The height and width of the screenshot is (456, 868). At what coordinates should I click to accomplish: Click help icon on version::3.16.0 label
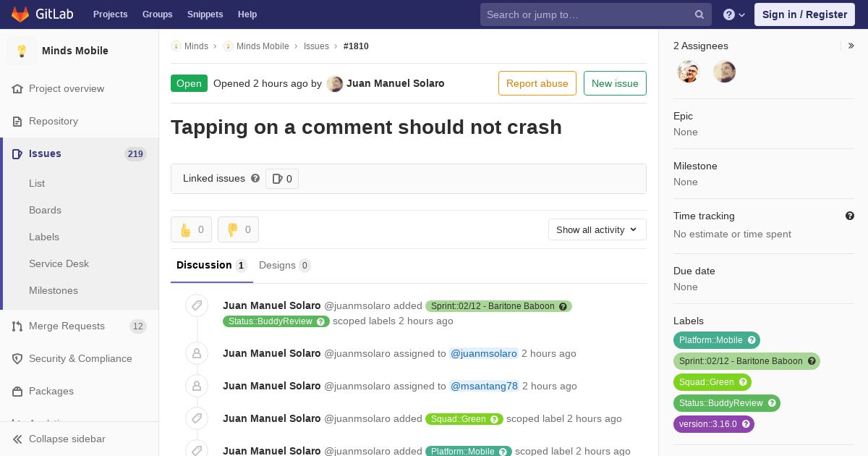[746, 424]
